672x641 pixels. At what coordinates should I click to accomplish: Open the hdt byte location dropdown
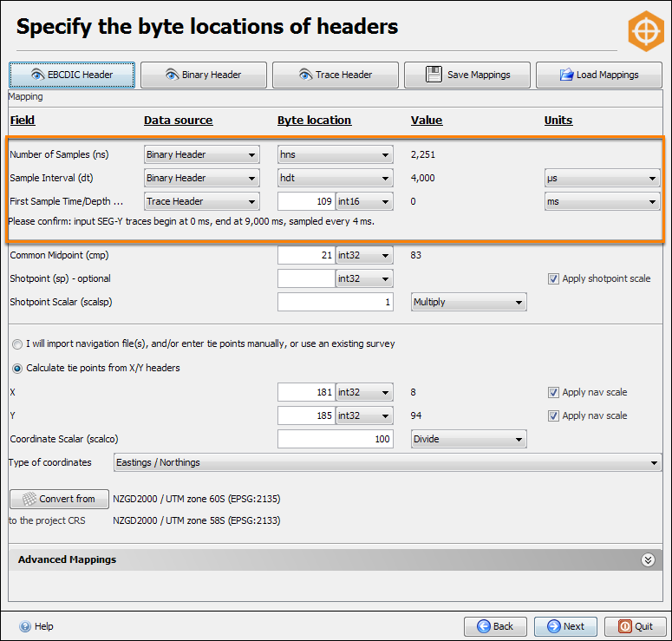point(336,178)
